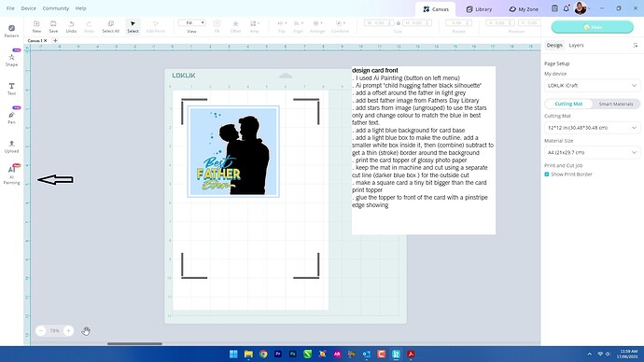
Task: Open the Library section
Action: pos(479,9)
